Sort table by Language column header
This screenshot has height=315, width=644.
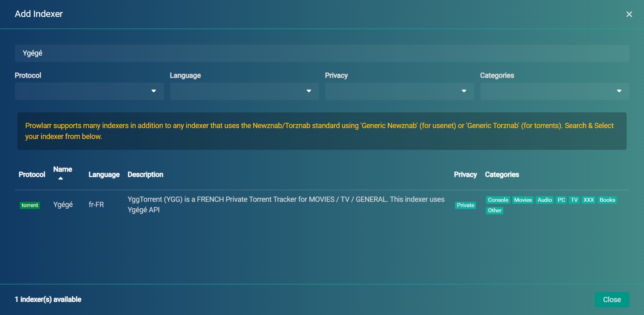tap(104, 174)
